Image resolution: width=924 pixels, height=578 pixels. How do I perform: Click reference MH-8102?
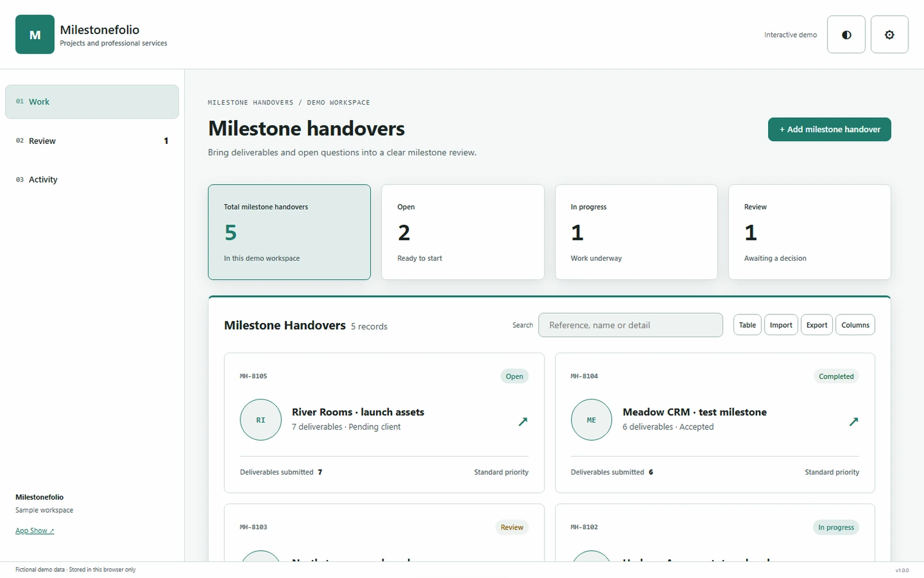[584, 527]
